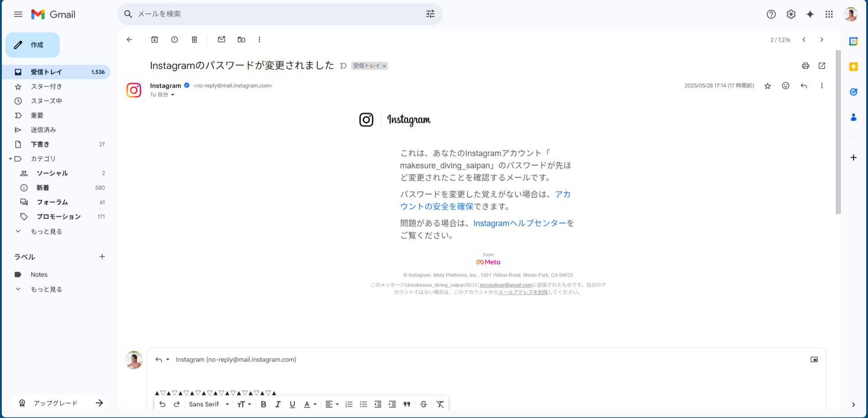
Task: Open the email in a new window
Action: pyautogui.click(x=822, y=66)
